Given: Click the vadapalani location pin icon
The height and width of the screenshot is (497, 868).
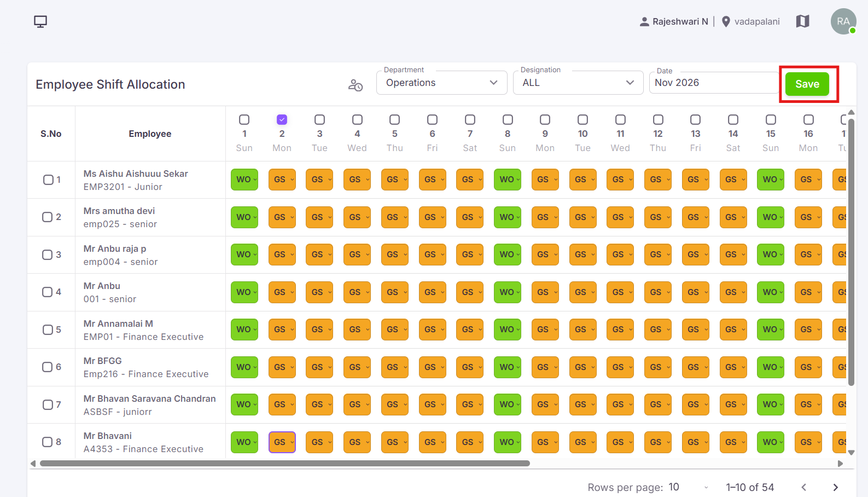Looking at the screenshot, I should click(726, 22).
